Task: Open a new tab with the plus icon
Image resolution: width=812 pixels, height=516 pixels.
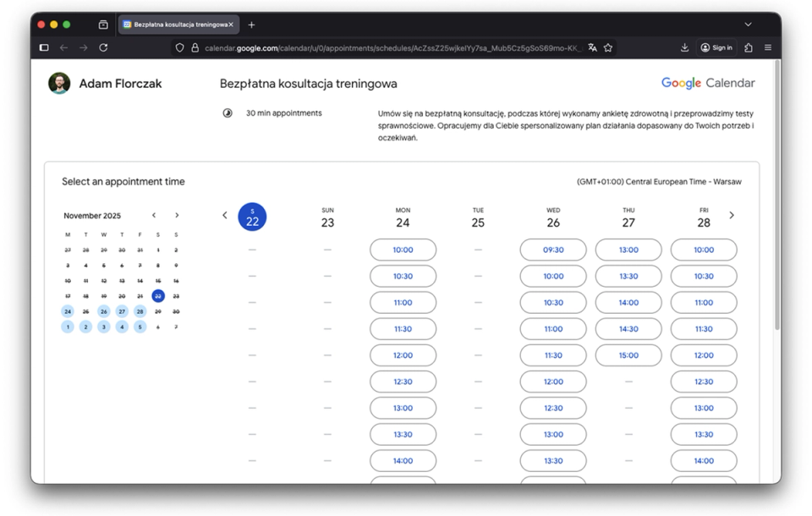Action: point(252,25)
